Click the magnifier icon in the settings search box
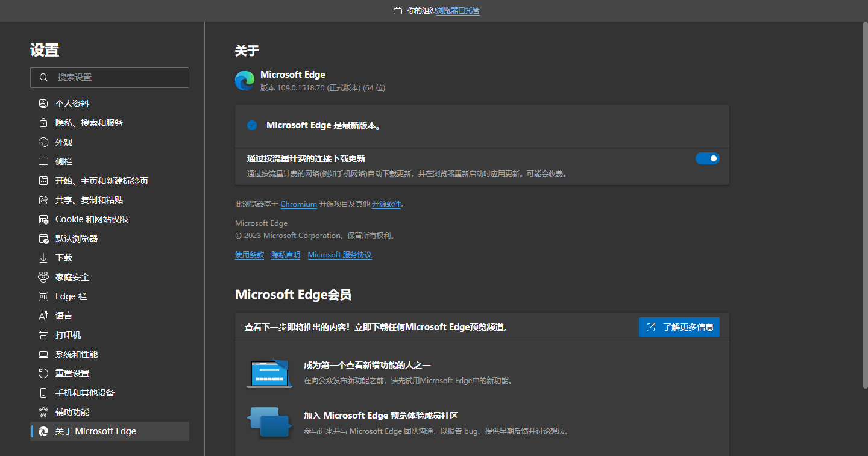Screen dimensions: 868x456 click(43, 77)
